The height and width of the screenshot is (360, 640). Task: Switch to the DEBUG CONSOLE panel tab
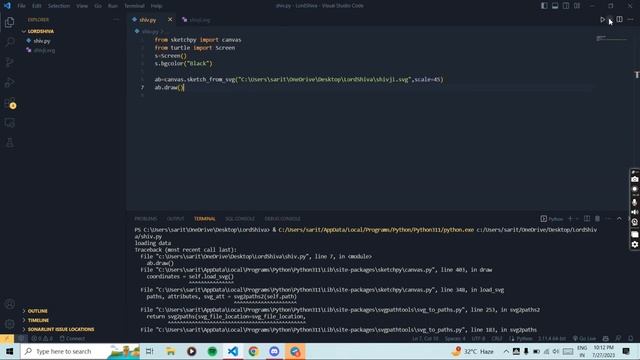click(x=282, y=219)
